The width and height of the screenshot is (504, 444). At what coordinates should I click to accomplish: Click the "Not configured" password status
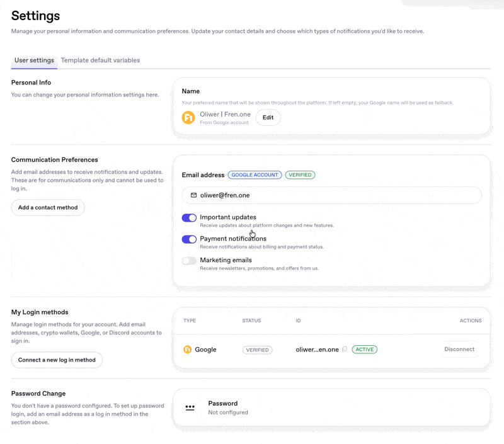pyautogui.click(x=228, y=412)
